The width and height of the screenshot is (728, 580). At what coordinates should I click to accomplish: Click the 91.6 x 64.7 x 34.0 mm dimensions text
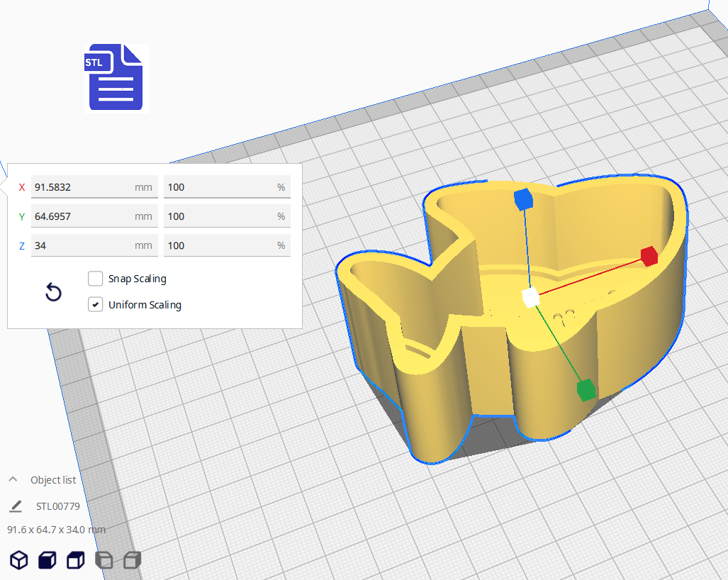pos(56,530)
